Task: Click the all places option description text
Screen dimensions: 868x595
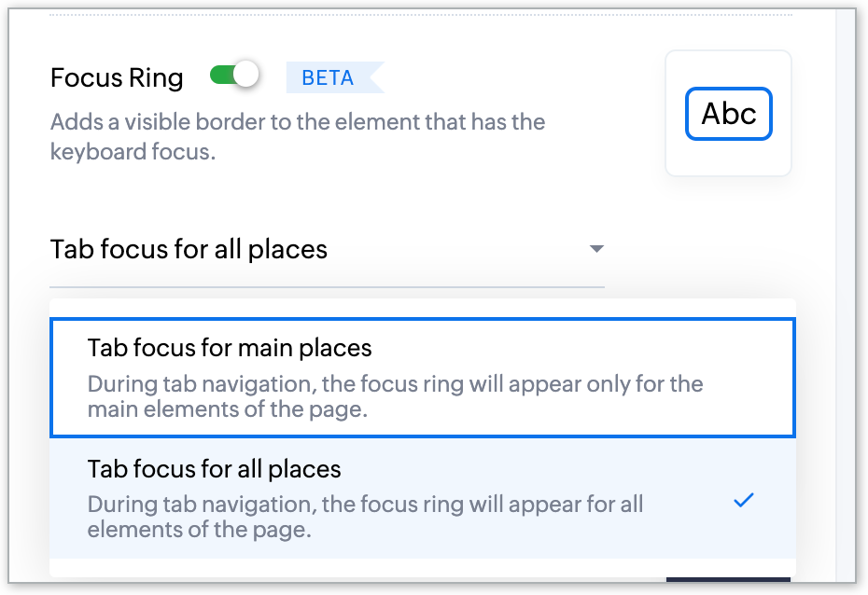Action: click(365, 517)
